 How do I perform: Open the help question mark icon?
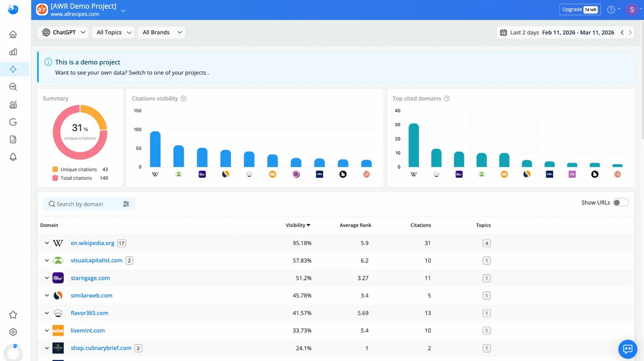(611, 10)
